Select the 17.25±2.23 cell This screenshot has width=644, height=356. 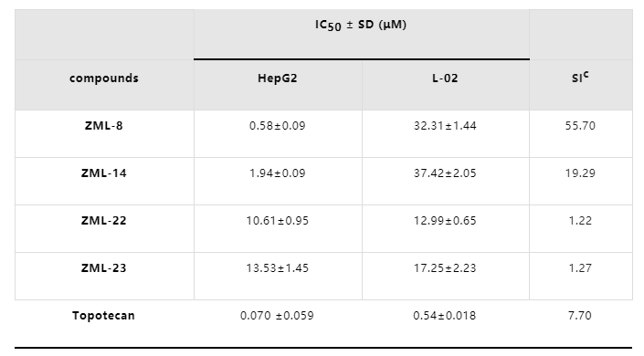click(445, 267)
